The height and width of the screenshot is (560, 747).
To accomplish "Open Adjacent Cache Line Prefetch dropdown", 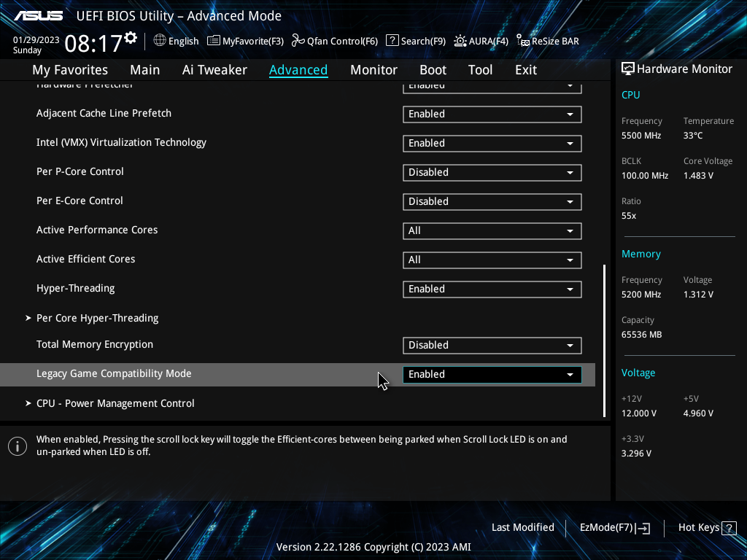I will 492,114.
